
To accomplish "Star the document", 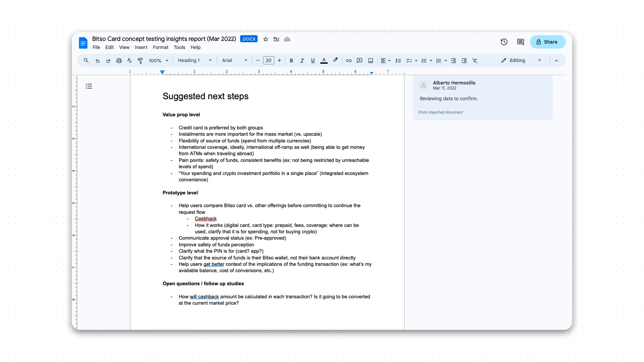I will click(x=265, y=39).
